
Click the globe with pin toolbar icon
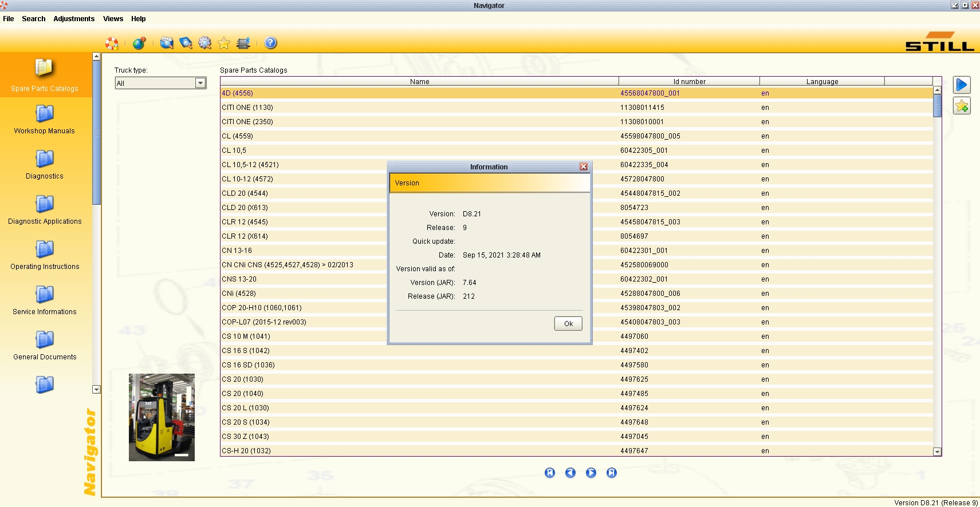coord(139,43)
